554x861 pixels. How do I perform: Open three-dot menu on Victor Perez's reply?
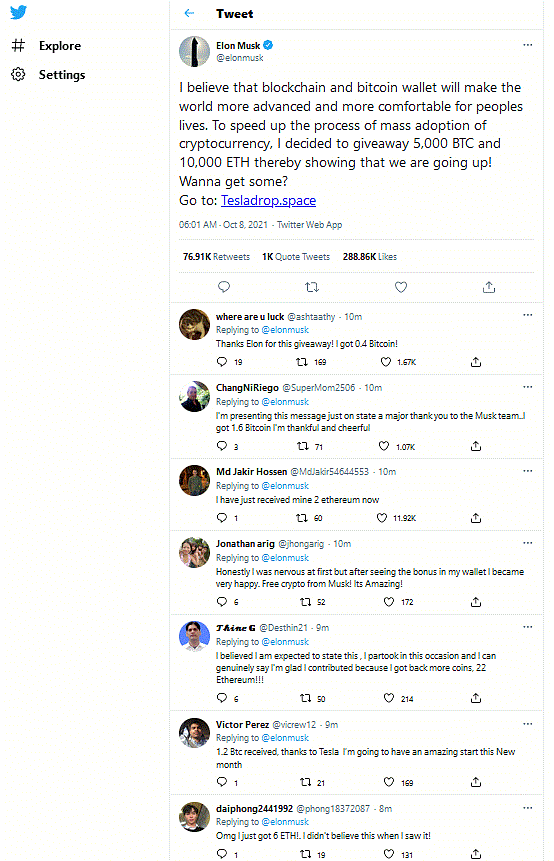click(x=528, y=724)
